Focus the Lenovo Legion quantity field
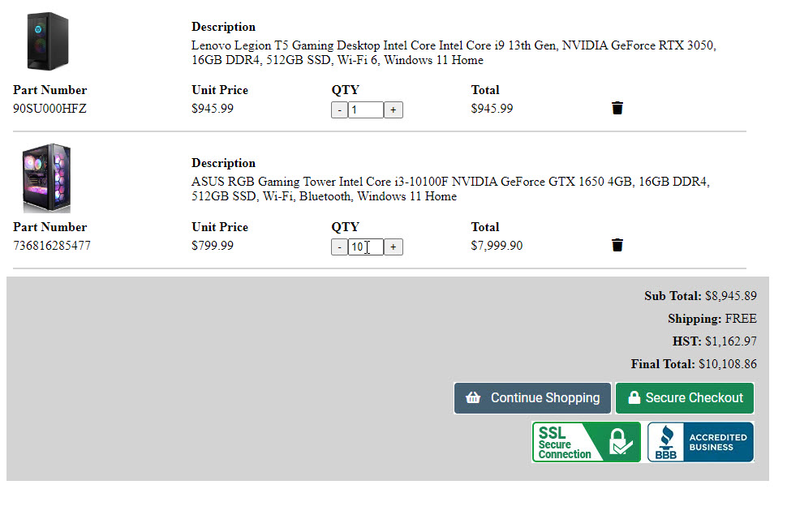The image size is (800, 532). (x=365, y=109)
